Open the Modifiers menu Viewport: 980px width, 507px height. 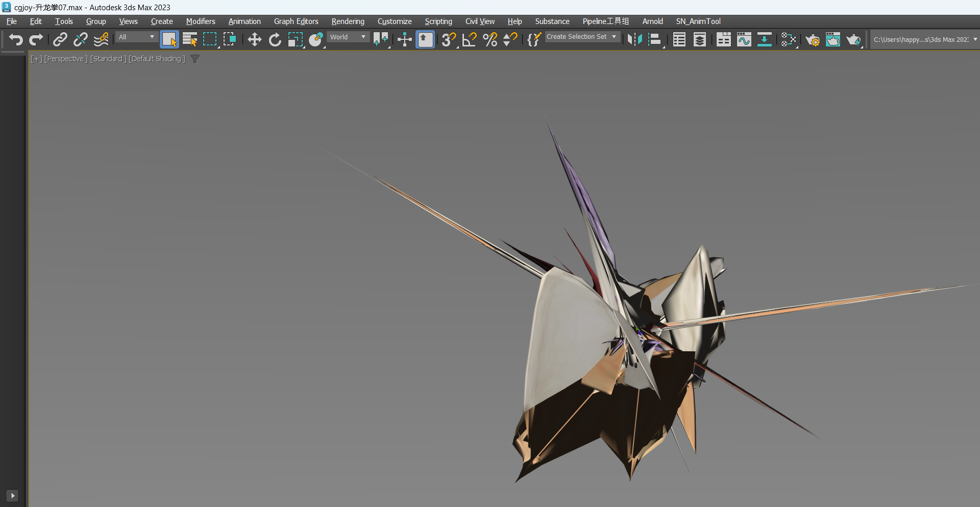pyautogui.click(x=201, y=21)
